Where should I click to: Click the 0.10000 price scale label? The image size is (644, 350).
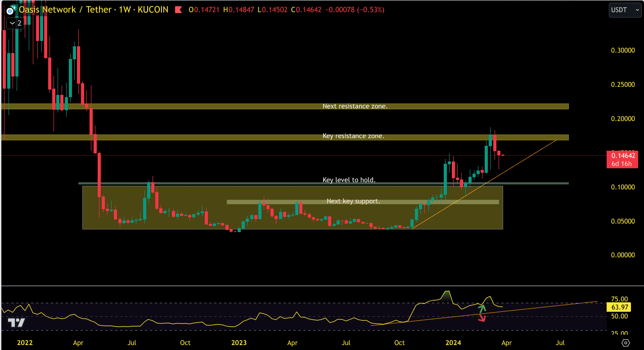(x=623, y=187)
